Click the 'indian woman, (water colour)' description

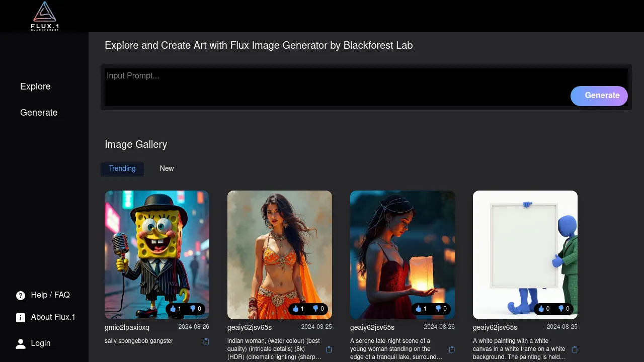(274, 349)
